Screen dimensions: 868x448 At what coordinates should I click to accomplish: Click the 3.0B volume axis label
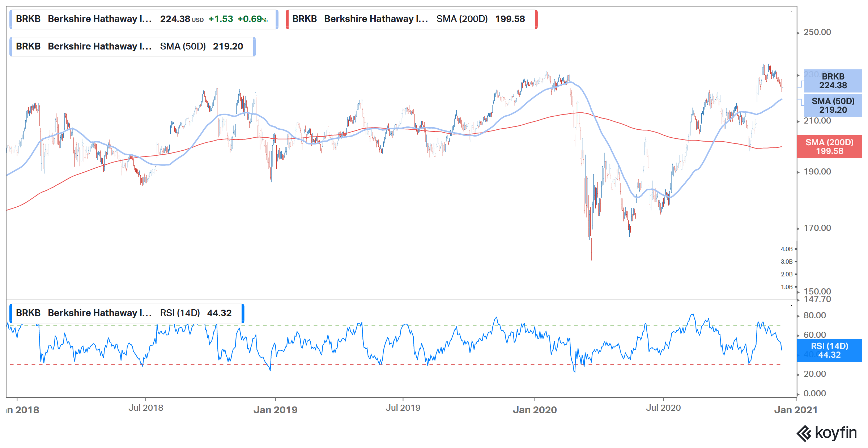pos(787,262)
